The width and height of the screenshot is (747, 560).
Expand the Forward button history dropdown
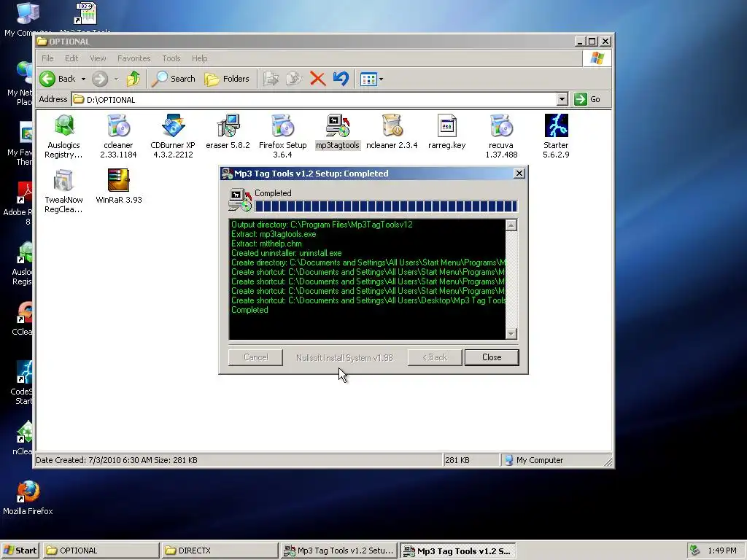[x=116, y=79]
